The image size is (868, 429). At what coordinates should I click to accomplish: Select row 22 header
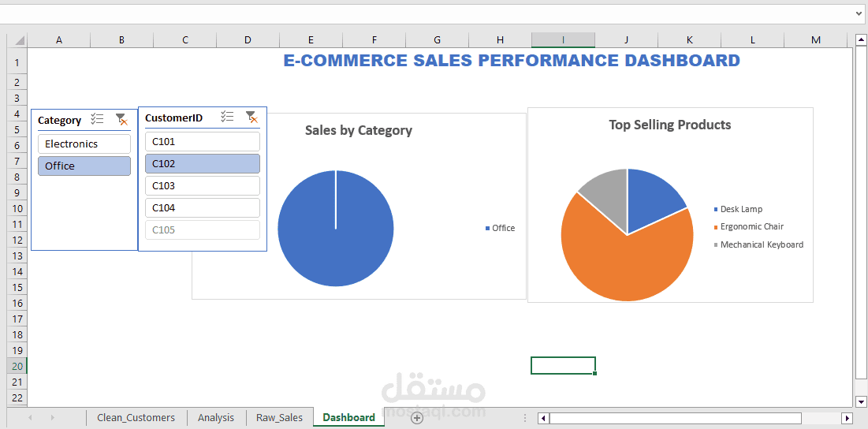[17, 397]
